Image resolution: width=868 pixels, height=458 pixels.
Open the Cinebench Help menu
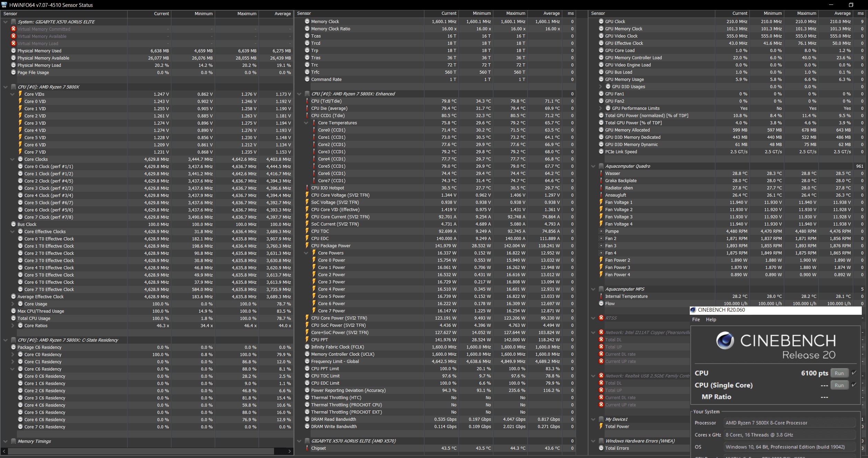711,320
